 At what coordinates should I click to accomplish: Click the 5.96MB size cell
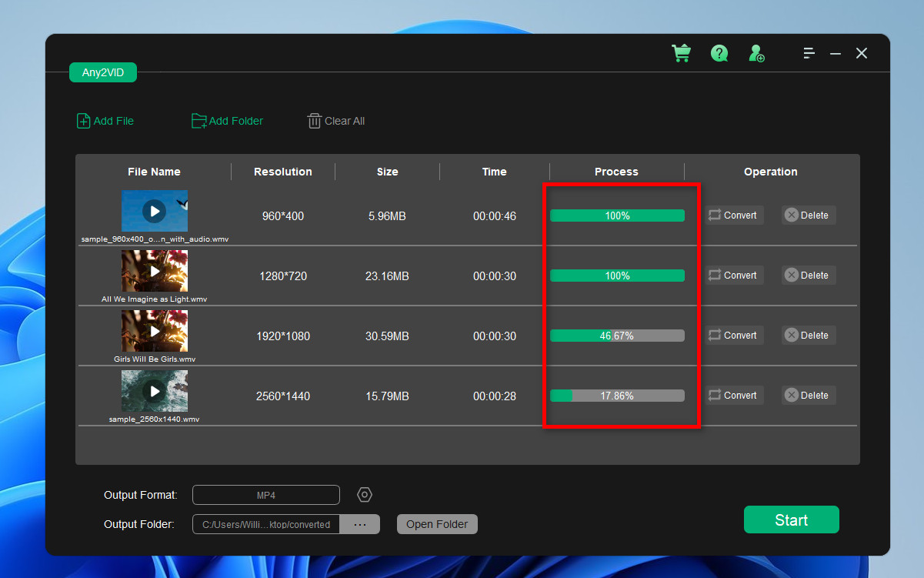[x=387, y=216]
